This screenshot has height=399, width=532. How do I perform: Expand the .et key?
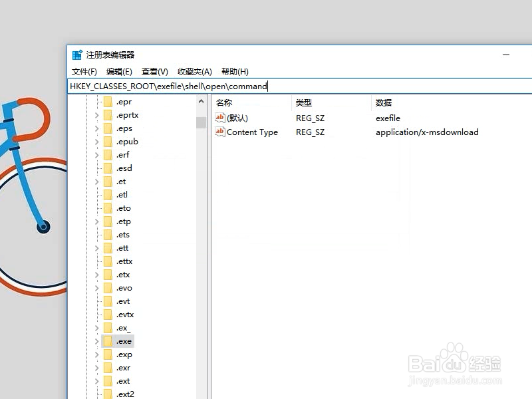point(96,182)
